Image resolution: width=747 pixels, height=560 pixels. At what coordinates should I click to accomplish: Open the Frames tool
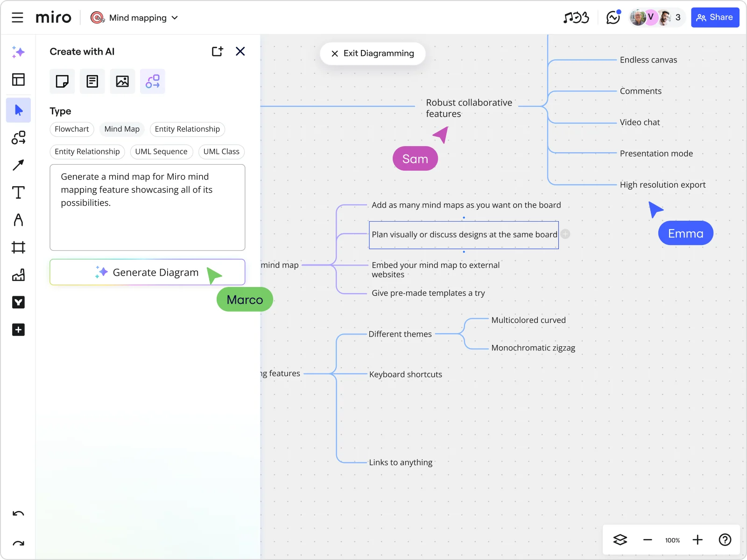18,247
